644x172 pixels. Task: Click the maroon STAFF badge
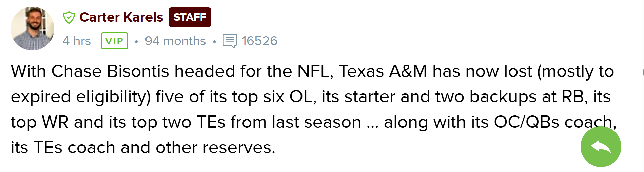(190, 17)
